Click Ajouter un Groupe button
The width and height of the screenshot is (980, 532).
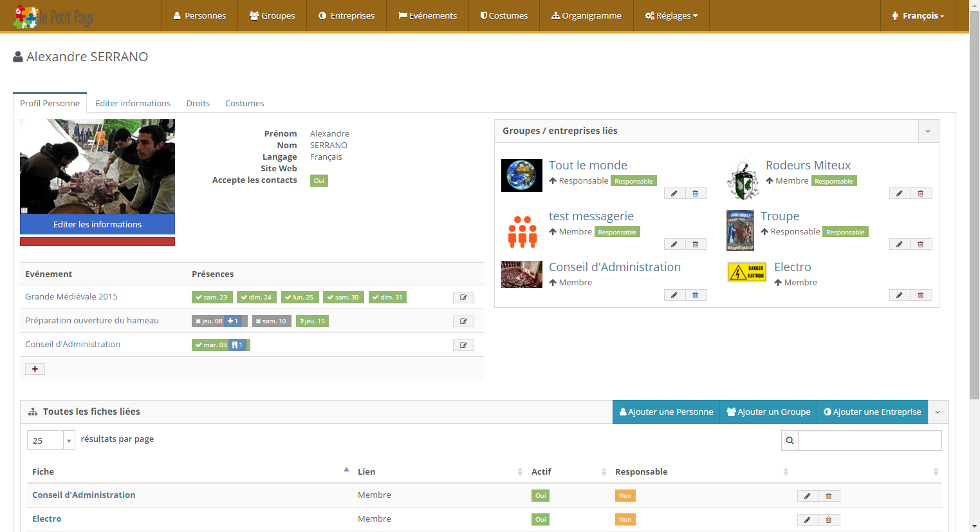pyautogui.click(x=768, y=412)
